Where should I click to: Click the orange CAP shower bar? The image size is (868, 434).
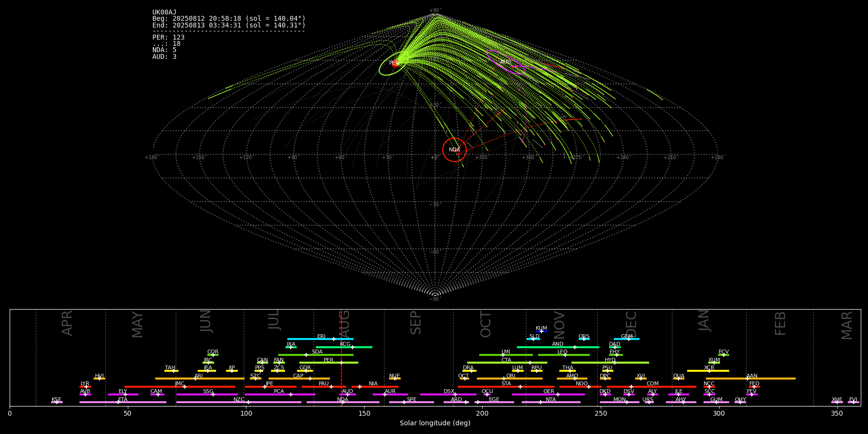tap(299, 379)
